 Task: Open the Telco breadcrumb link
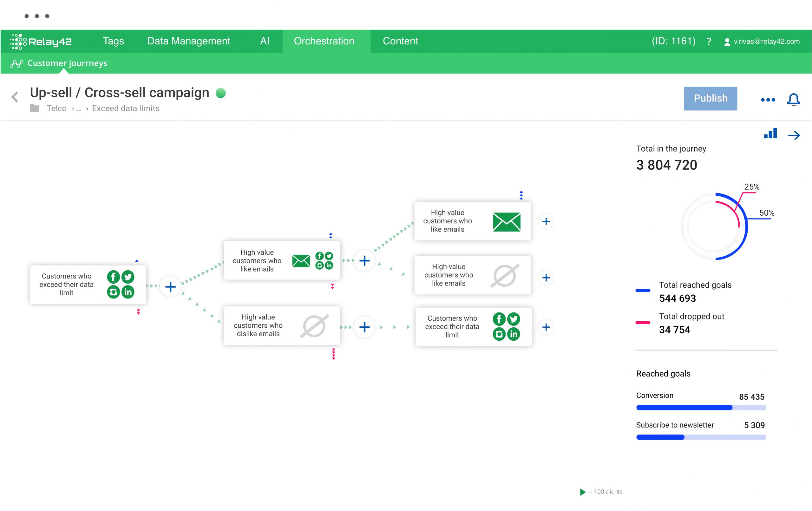click(56, 108)
